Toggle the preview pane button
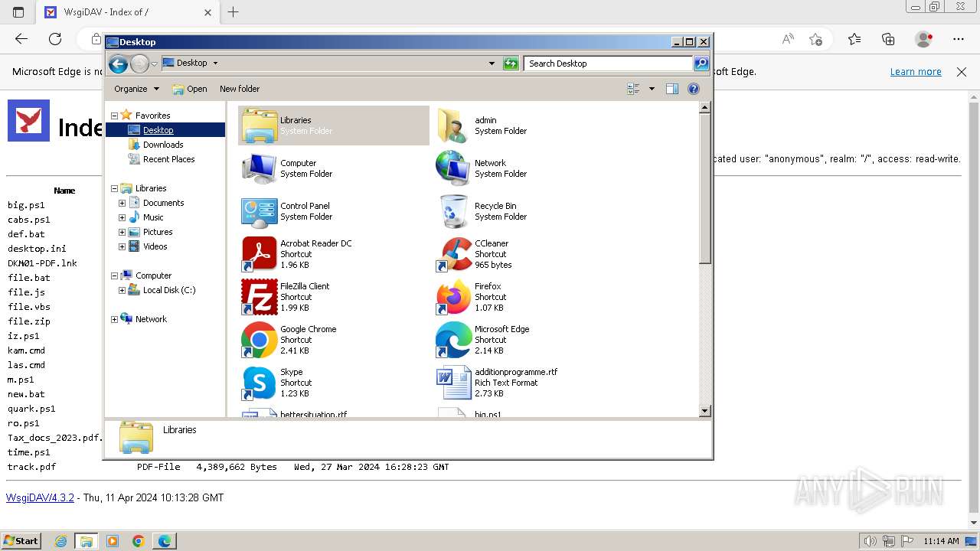This screenshot has height=551, width=980. 671,89
